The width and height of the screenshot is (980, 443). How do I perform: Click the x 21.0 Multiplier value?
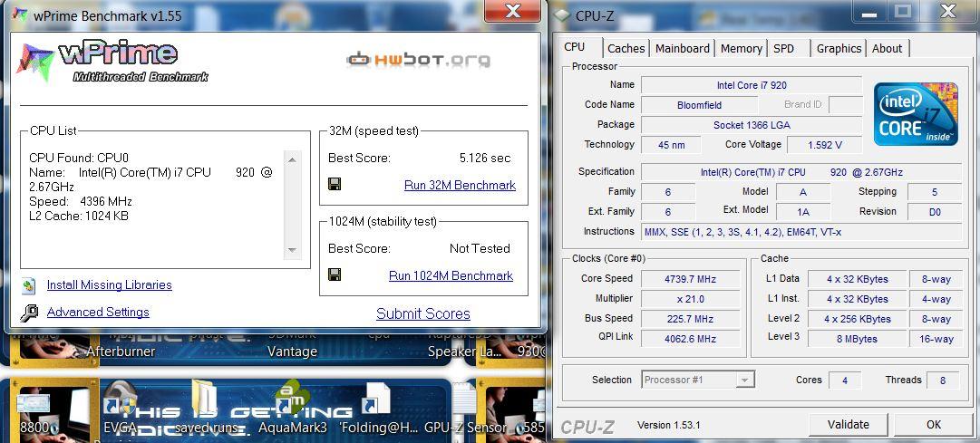pos(691,299)
